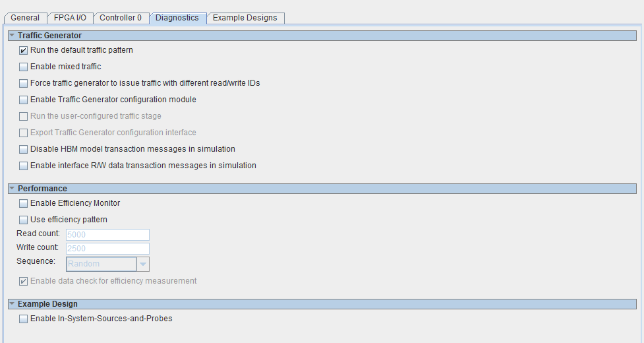This screenshot has width=644, height=343.
Task: Uncheck Run the default traffic pattern
Action: click(x=24, y=50)
